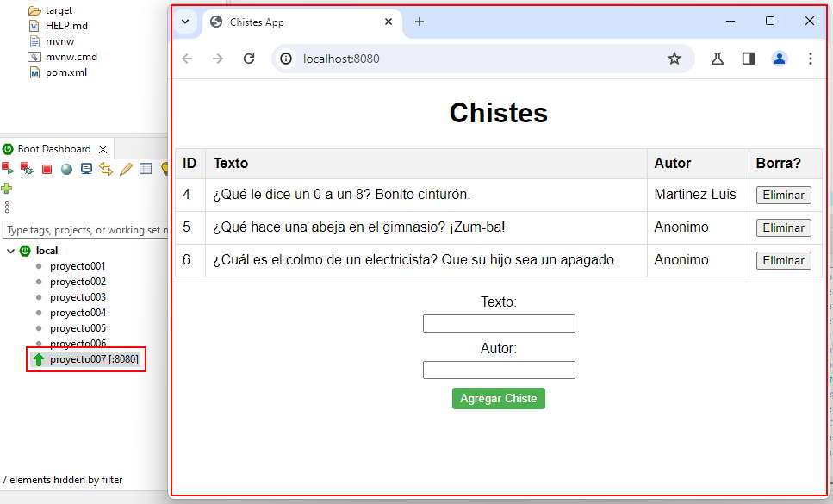Select the Chistes App browser tab
The width and height of the screenshot is (833, 504).
[301, 22]
